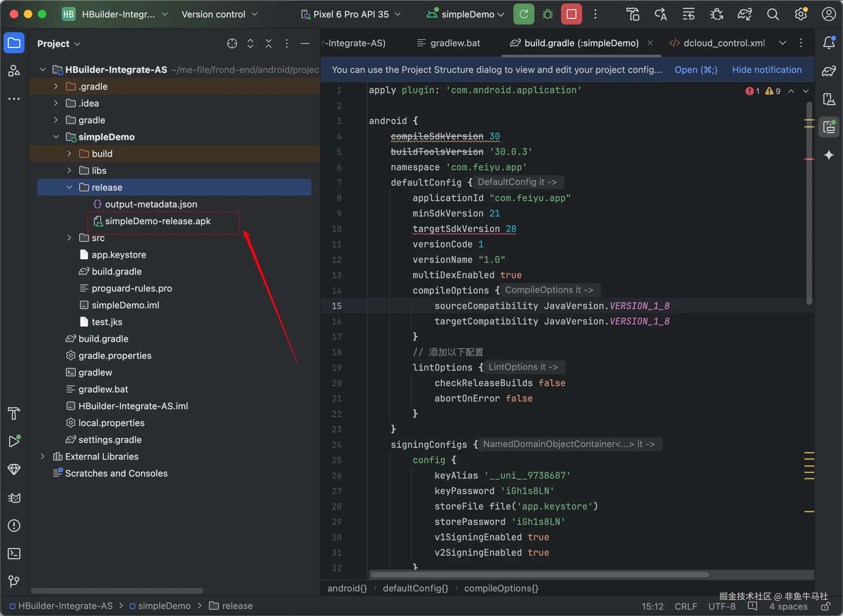The width and height of the screenshot is (843, 616).
Task: Open the Notifications bell icon
Action: [829, 42]
